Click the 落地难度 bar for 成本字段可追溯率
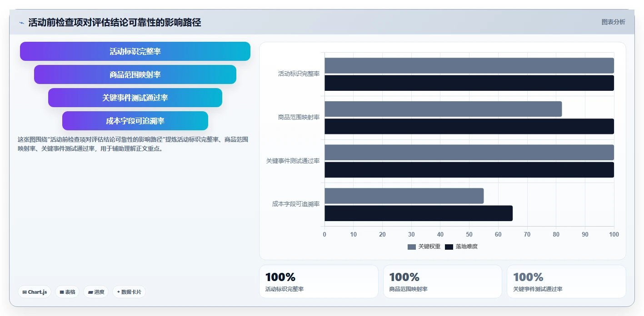Image resolution: width=644 pixels, height=316 pixels. [419, 213]
